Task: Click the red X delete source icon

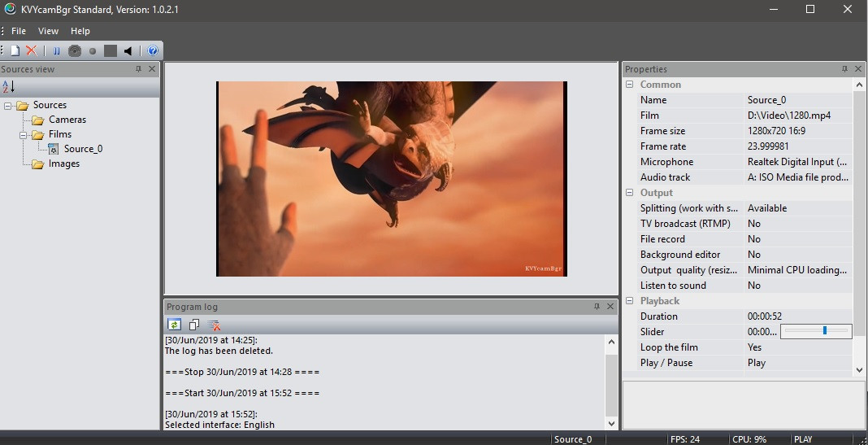Action: 32,51
